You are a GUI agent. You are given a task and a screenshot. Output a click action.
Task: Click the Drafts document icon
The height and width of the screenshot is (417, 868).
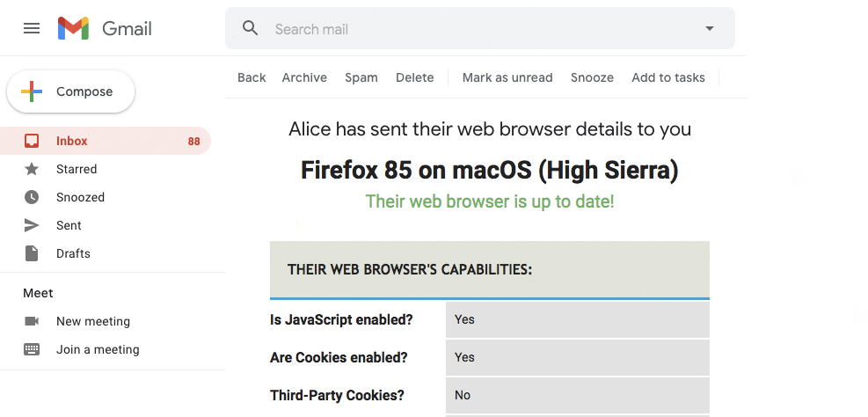[32, 253]
